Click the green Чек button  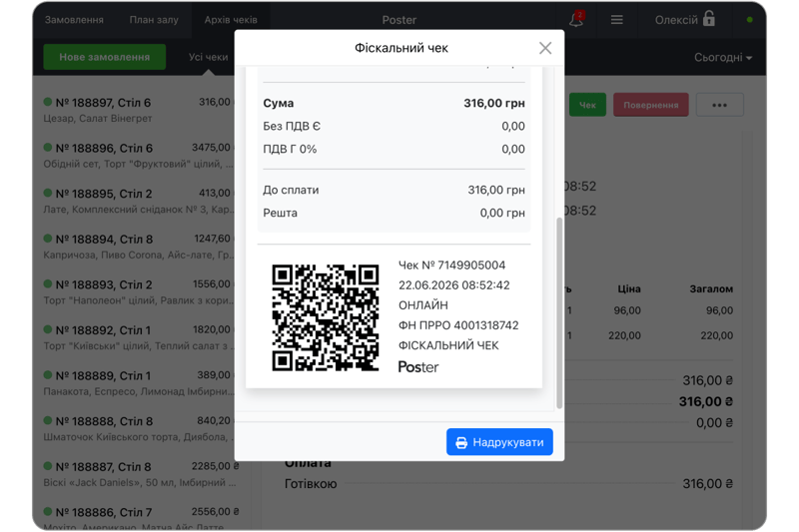pyautogui.click(x=587, y=105)
